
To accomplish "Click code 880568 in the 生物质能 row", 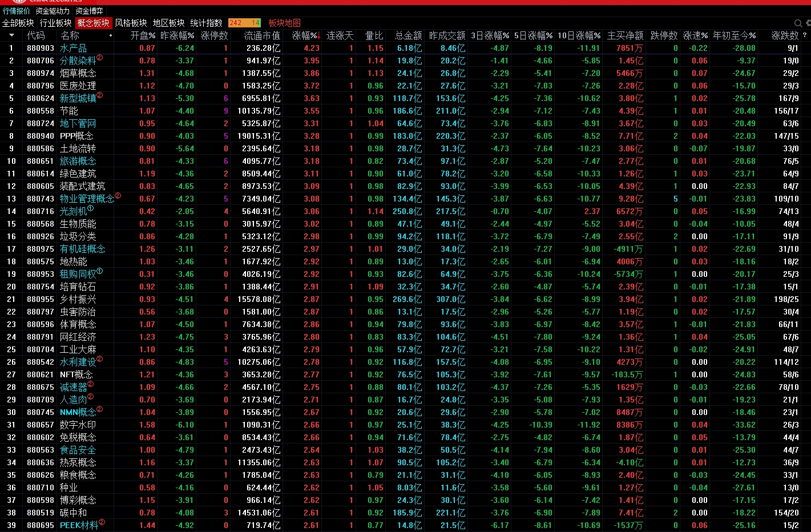I will point(41,224).
